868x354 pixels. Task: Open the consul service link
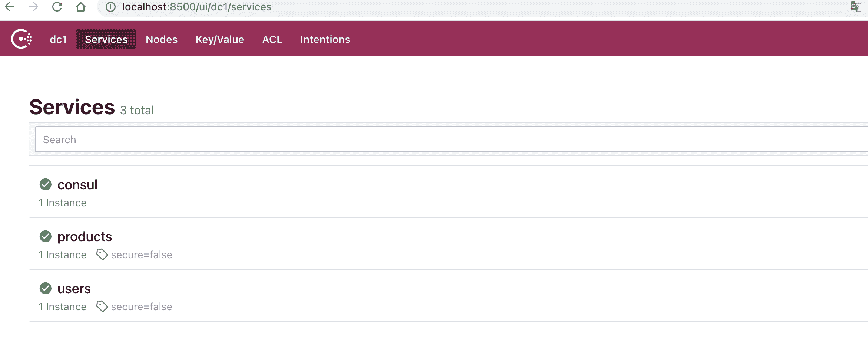coord(77,185)
